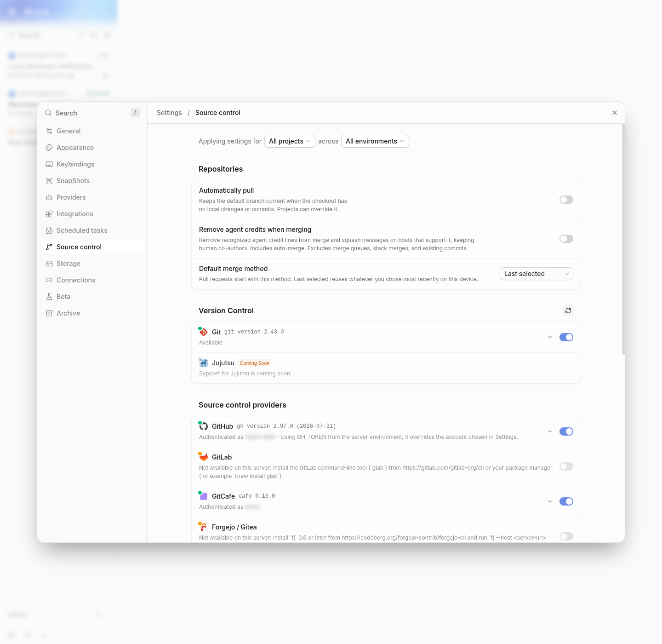Click the SnapShots camera icon
The image size is (662, 644).
49,181
